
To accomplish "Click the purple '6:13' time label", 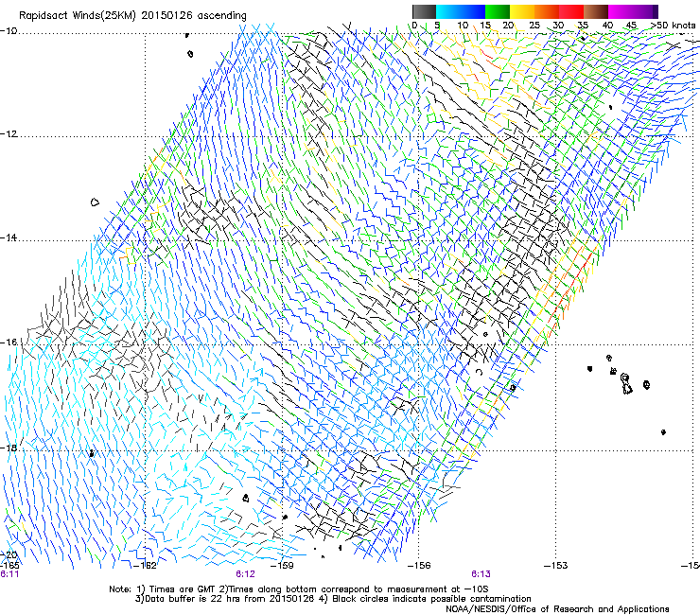I will click(481, 574).
